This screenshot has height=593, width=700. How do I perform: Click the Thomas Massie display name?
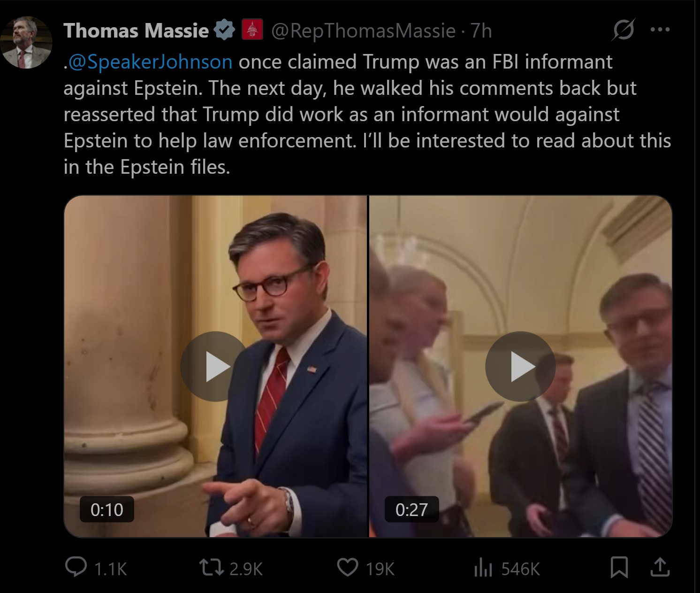(x=136, y=31)
